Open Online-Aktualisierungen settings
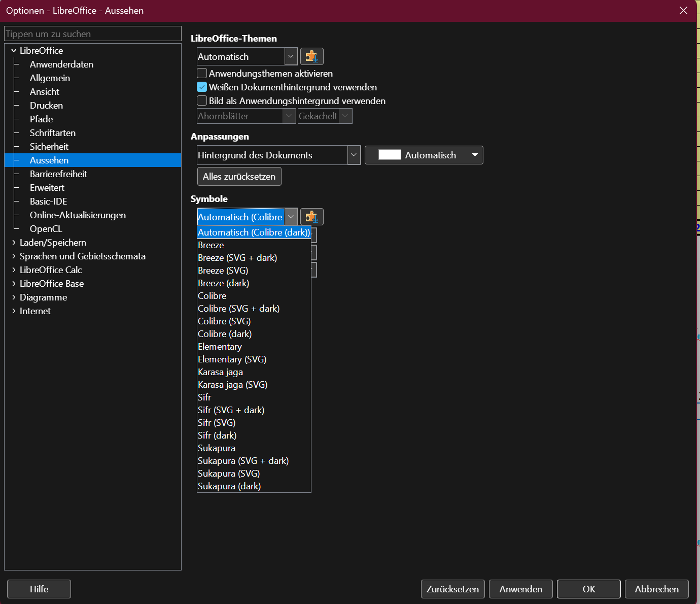Screen dimensions: 700x604 coord(78,215)
